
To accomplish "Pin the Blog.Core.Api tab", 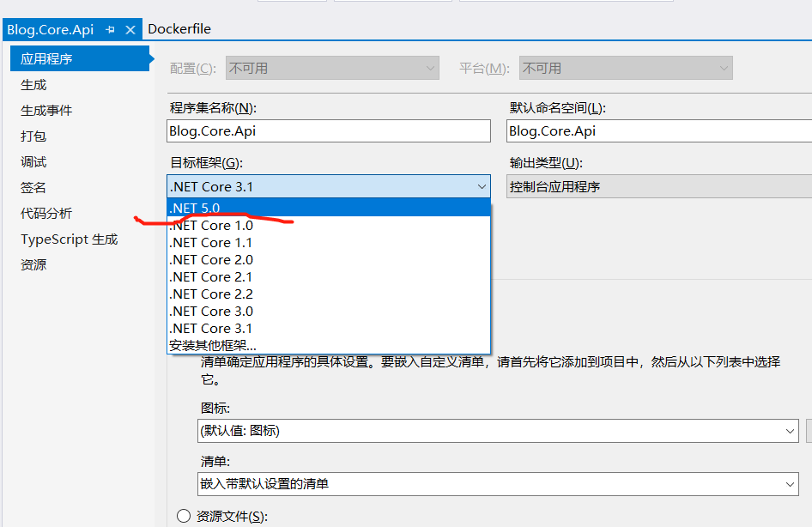I will tap(110, 29).
